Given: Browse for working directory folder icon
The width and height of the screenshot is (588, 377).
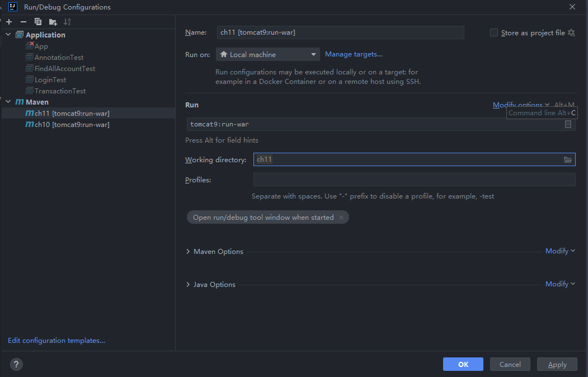Looking at the screenshot, I should pos(568,160).
